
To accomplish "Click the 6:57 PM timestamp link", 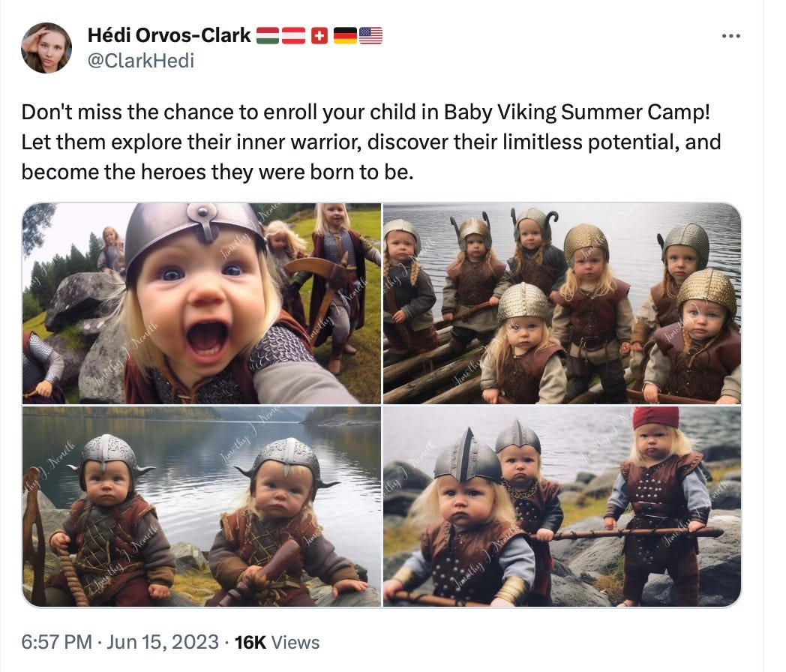I will click(x=57, y=642).
